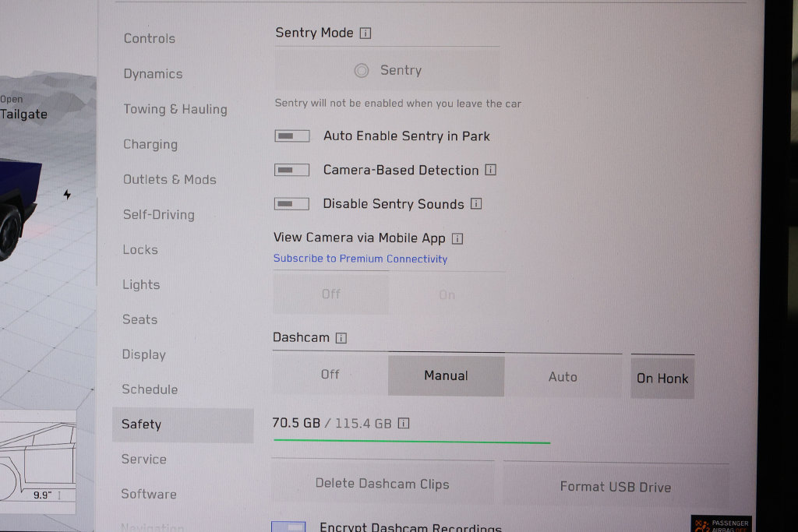Open storage usage info icon
Viewport: 798px width, 532px height.
tap(404, 423)
